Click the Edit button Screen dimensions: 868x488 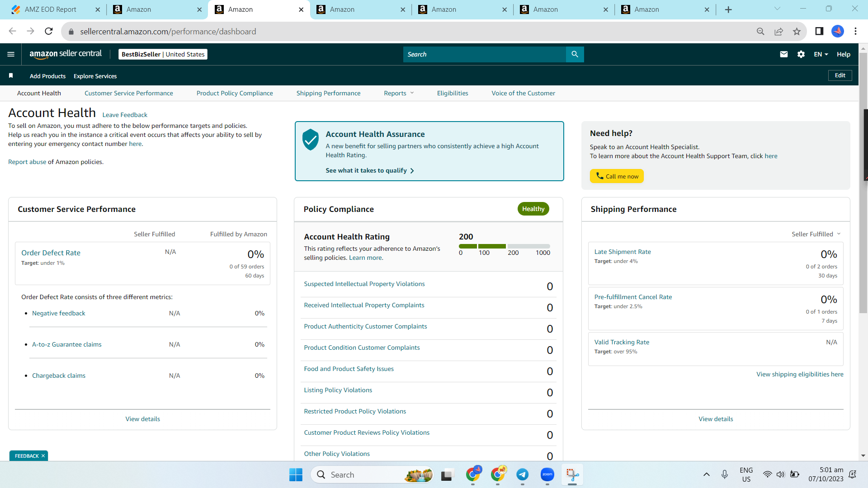[x=840, y=75]
